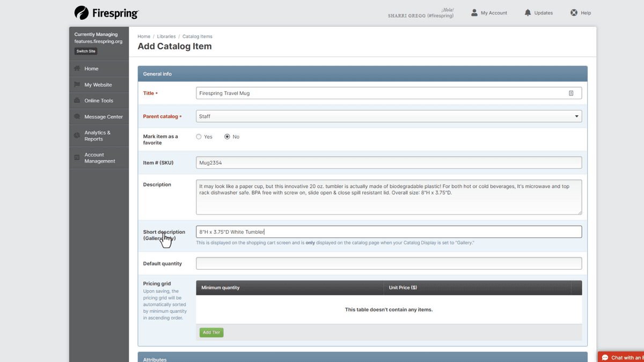Click the Online Tools toolbox icon
The image size is (644, 362).
(77, 101)
